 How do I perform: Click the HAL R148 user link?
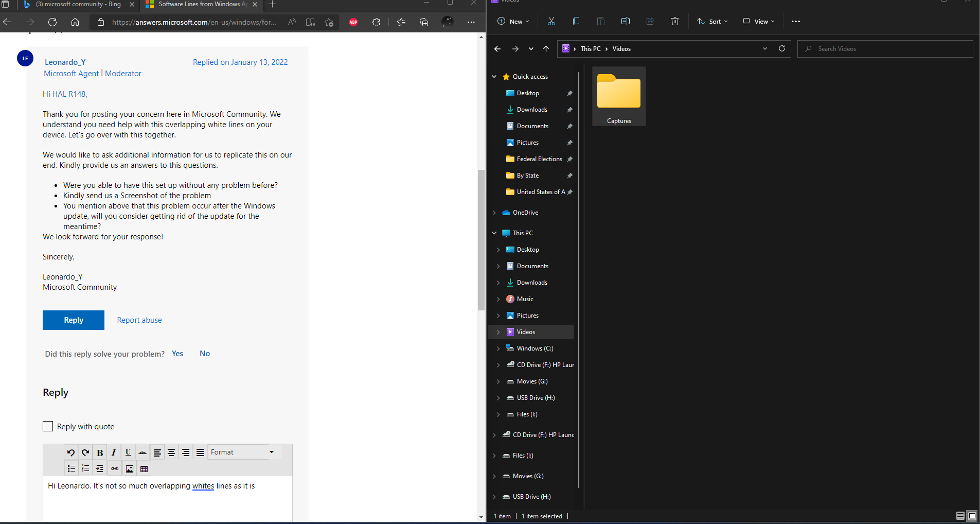click(69, 94)
